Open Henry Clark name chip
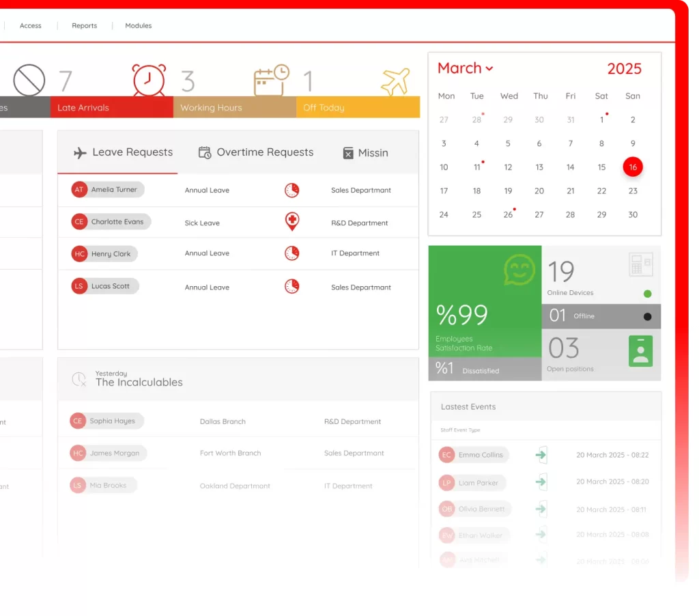 tap(104, 254)
